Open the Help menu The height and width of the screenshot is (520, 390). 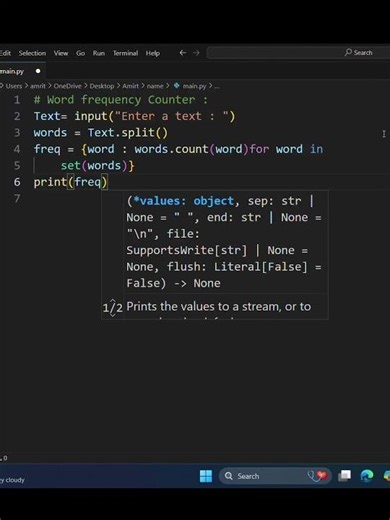click(x=153, y=53)
